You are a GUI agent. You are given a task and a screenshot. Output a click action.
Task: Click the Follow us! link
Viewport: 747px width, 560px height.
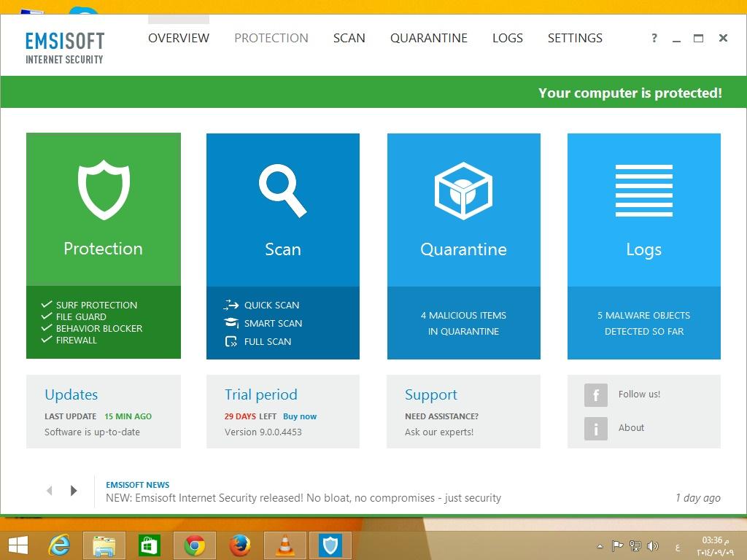click(639, 394)
